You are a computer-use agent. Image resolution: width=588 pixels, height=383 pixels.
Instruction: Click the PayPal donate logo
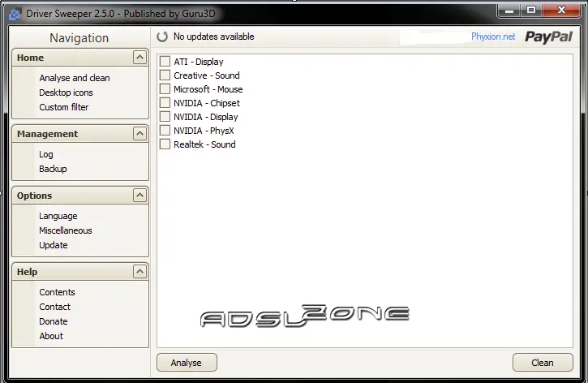(548, 37)
